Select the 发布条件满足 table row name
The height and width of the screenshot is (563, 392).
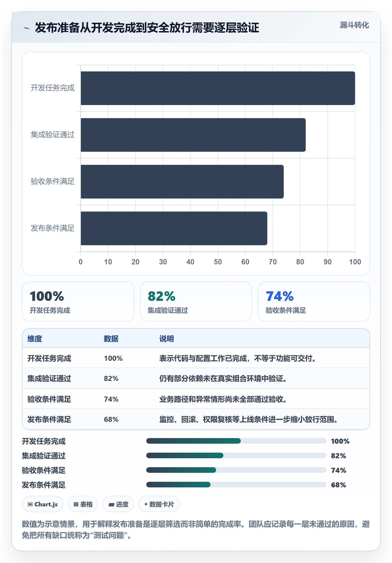pos(49,419)
